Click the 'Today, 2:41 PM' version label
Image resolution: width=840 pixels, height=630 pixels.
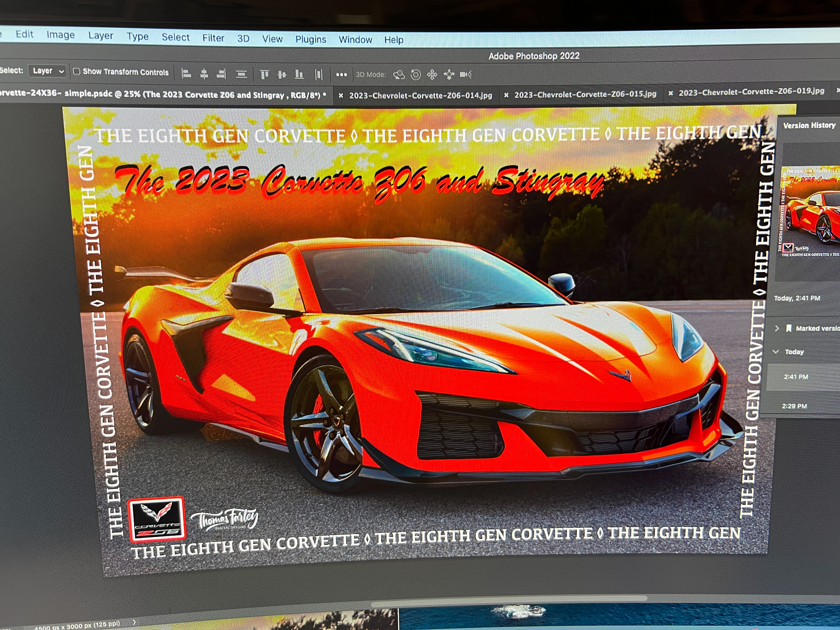coord(797,298)
